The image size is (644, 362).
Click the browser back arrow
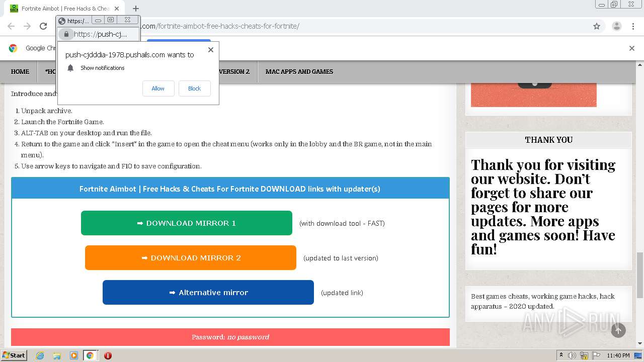coord(11,26)
